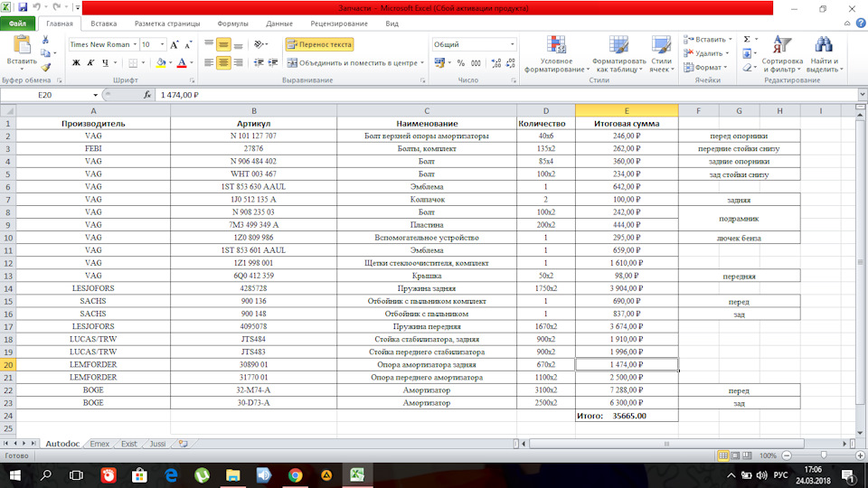
Task: Click Delete cells (Удалить) button
Action: pyautogui.click(x=706, y=53)
